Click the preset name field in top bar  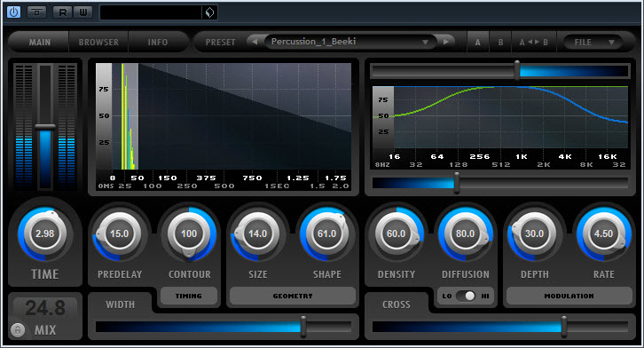click(x=151, y=12)
